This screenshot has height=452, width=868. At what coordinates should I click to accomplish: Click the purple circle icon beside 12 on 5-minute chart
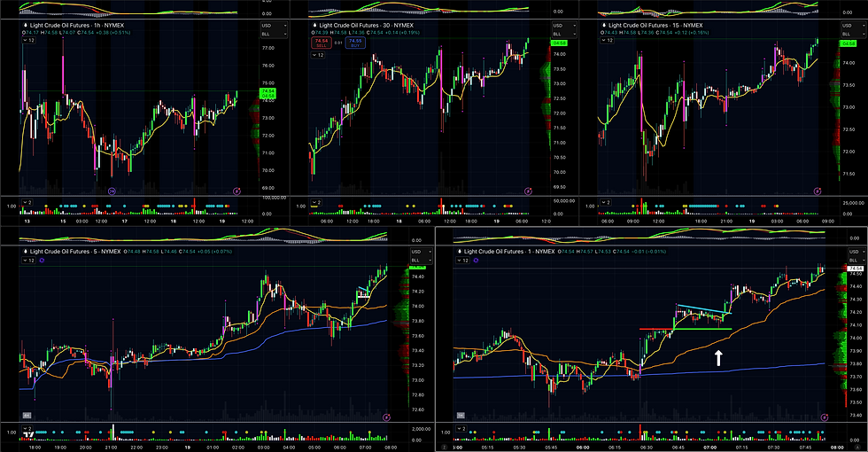(x=43, y=261)
